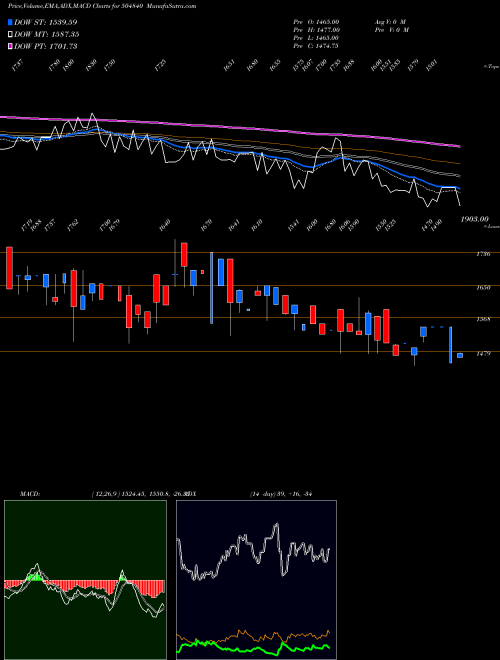Click the 1903.00 price label
This screenshot has height=660, width=500.
[x=474, y=219]
